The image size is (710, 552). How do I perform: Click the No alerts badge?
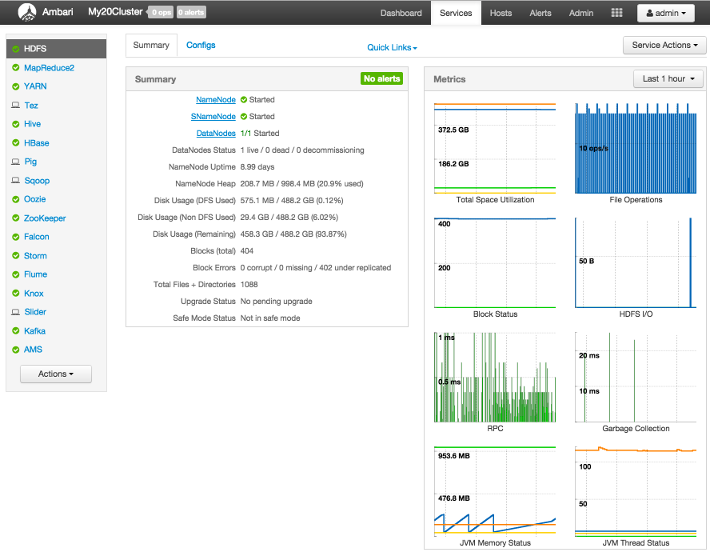(381, 79)
